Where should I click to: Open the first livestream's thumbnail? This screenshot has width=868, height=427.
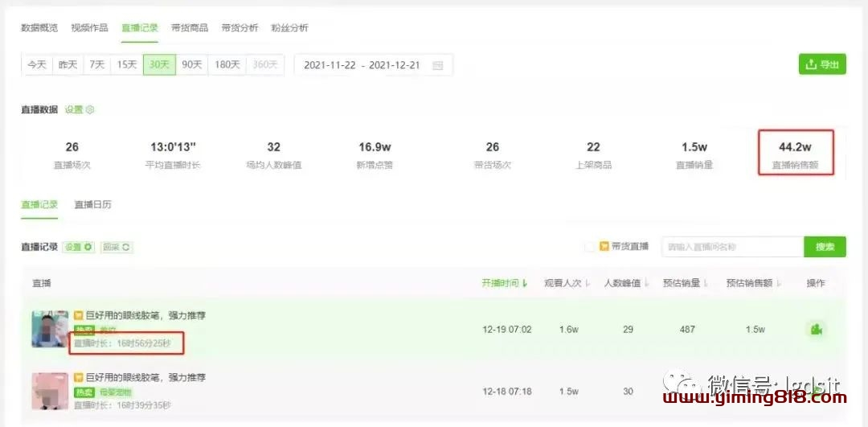click(50, 330)
